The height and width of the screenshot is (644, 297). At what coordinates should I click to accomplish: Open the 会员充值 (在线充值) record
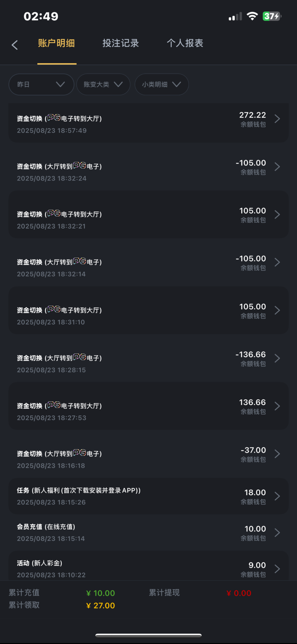(125, 532)
